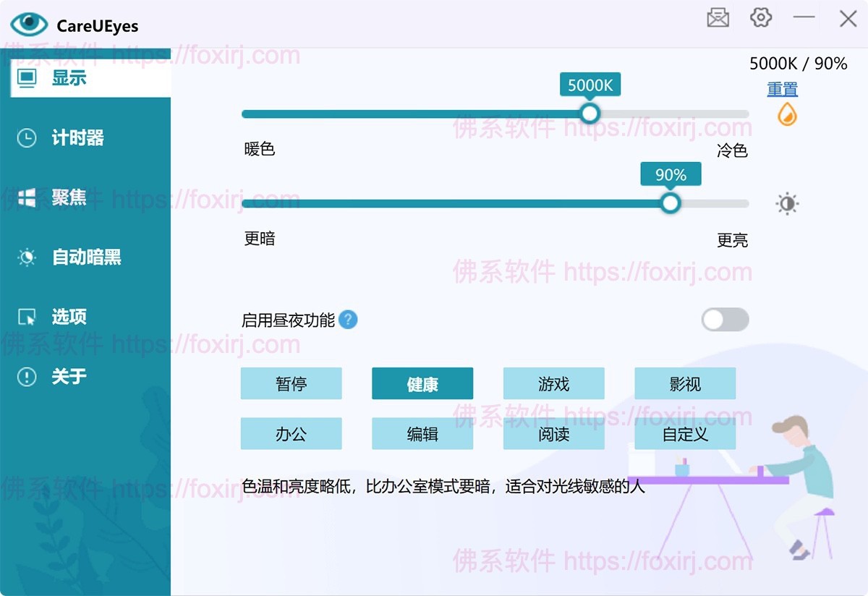Image resolution: width=868 pixels, height=596 pixels.
Task: Click the 5000K color temperature slider handle
Action: (590, 114)
